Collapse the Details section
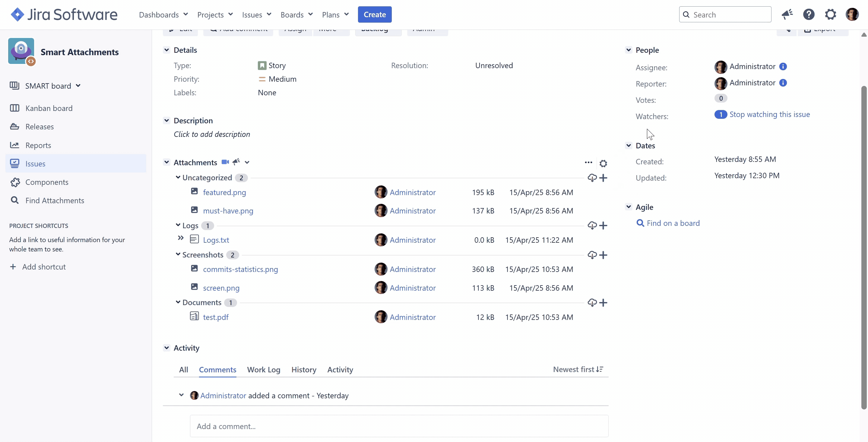 166,50
